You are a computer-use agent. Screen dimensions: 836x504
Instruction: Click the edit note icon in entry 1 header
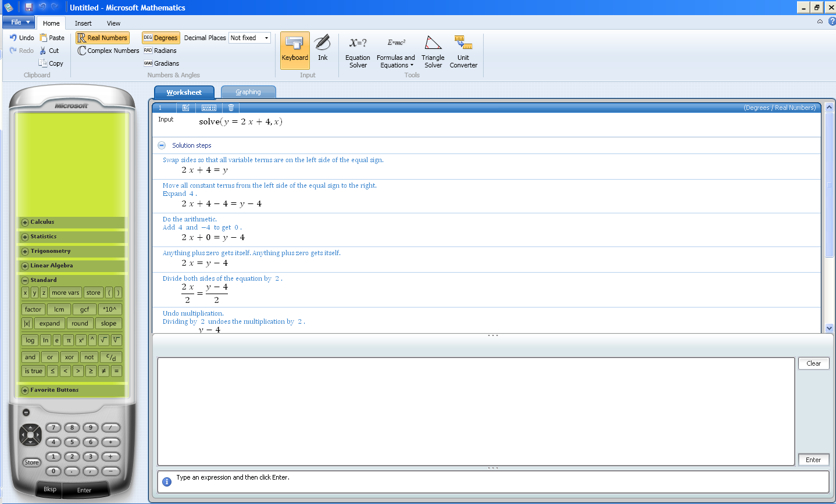[186, 108]
